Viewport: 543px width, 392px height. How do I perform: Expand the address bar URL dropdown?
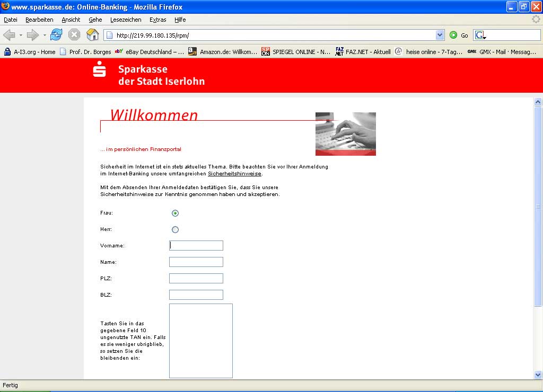[x=440, y=35]
